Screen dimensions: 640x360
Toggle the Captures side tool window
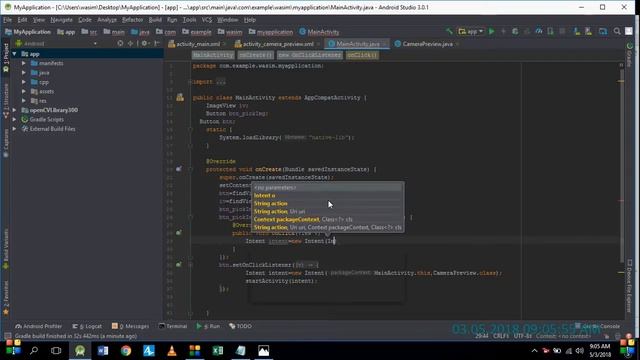[6, 144]
